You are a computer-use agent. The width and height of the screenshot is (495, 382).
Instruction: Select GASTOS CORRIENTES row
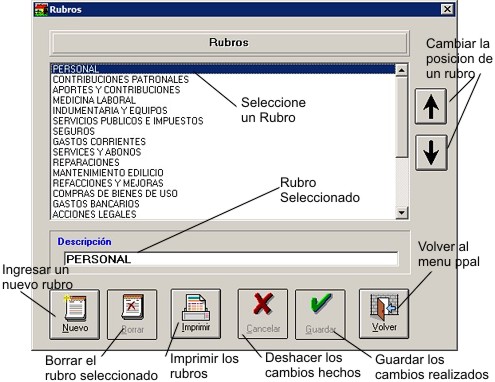coord(223,141)
